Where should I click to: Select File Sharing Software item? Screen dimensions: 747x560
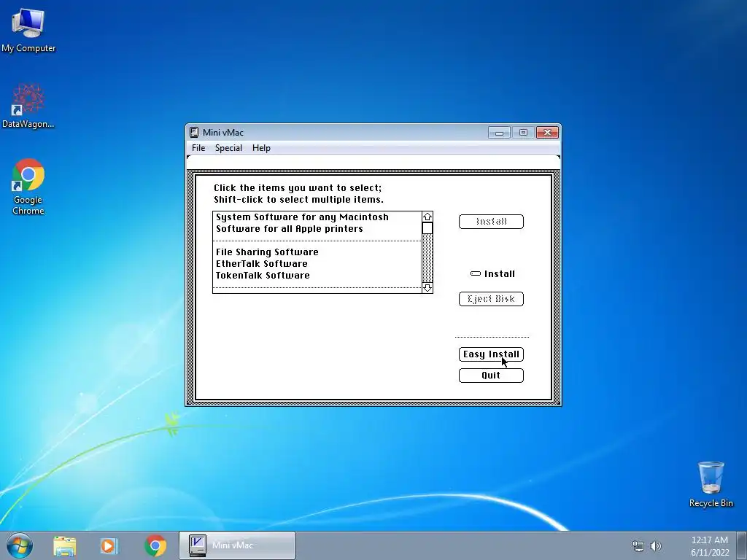(x=317, y=252)
